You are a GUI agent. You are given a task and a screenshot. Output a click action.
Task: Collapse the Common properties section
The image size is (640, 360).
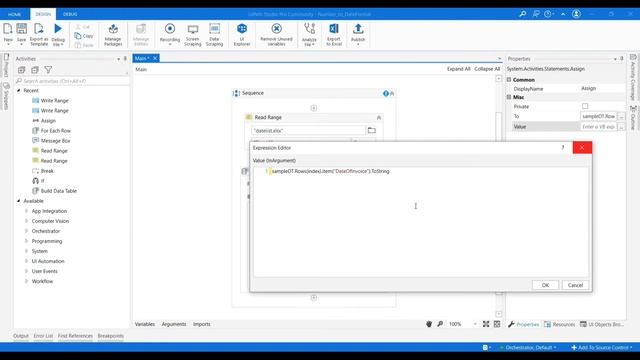509,80
